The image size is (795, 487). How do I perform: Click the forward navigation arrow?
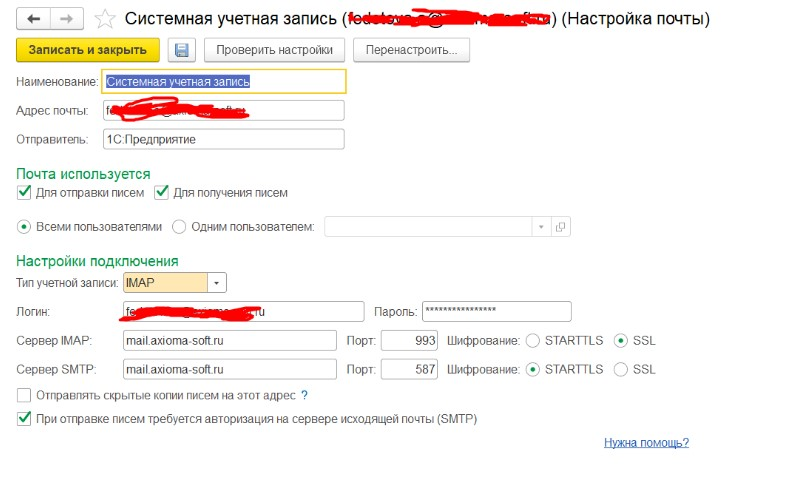tap(66, 19)
